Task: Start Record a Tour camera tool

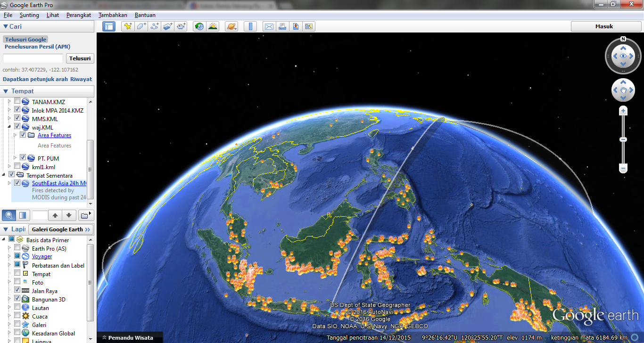Action: pos(181,26)
